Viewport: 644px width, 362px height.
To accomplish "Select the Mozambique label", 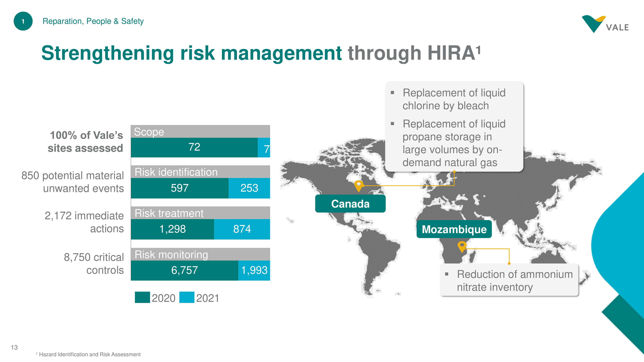I will point(454,229).
